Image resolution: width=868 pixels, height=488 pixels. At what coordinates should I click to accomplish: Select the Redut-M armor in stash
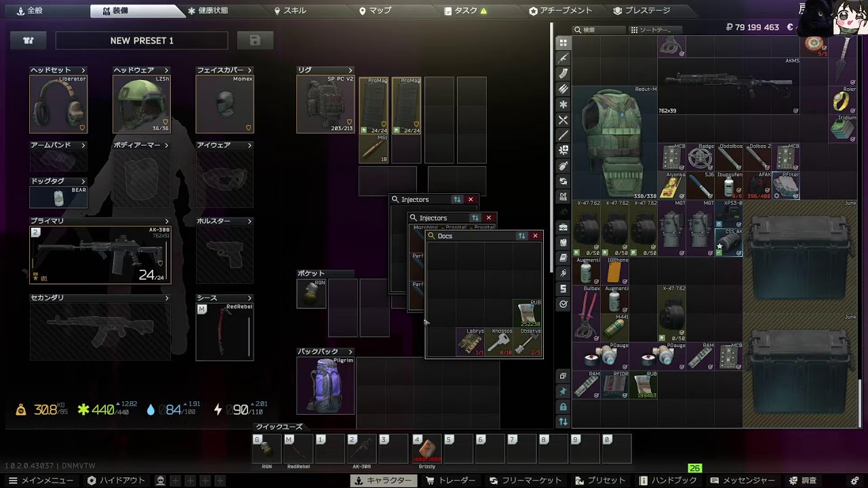coord(616,143)
